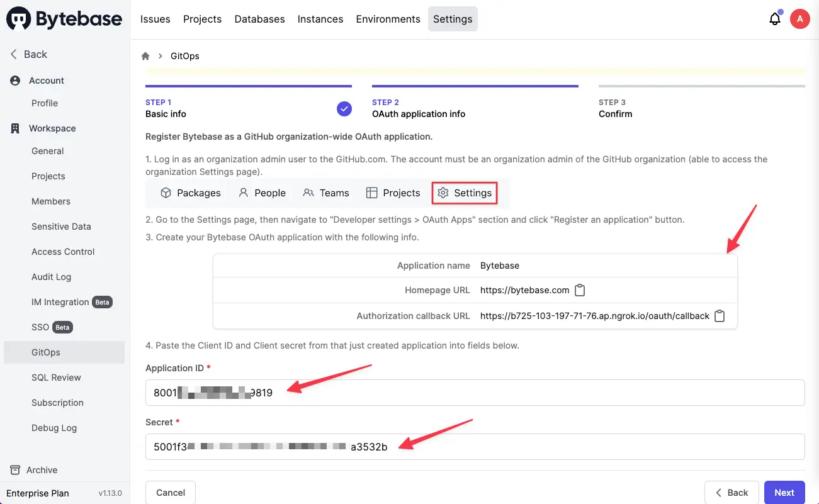The width and height of the screenshot is (819, 504).
Task: Click the Packages icon in the GitHub tabs
Action: pos(165,193)
